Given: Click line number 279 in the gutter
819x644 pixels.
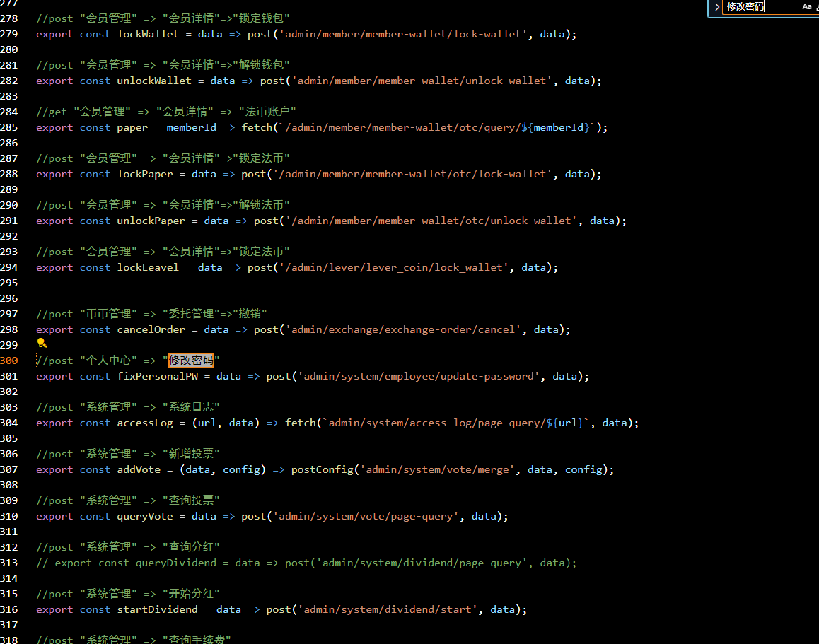Looking at the screenshot, I should (x=9, y=34).
